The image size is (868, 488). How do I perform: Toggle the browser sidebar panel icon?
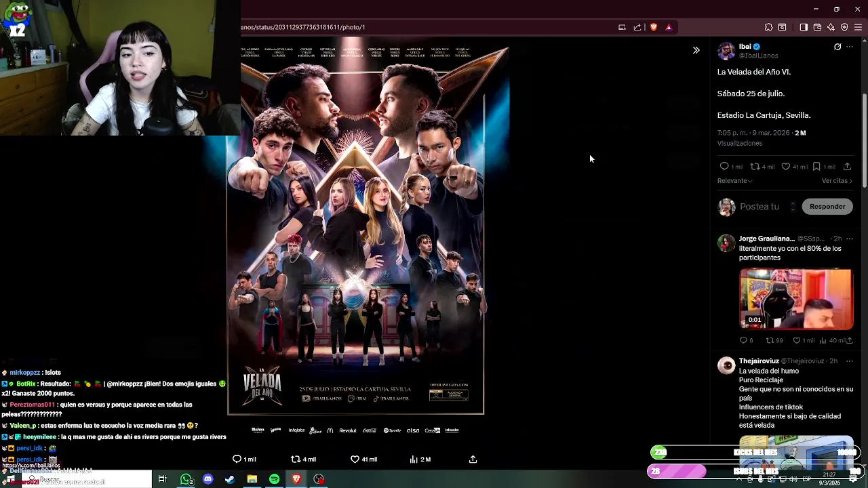[x=804, y=27]
